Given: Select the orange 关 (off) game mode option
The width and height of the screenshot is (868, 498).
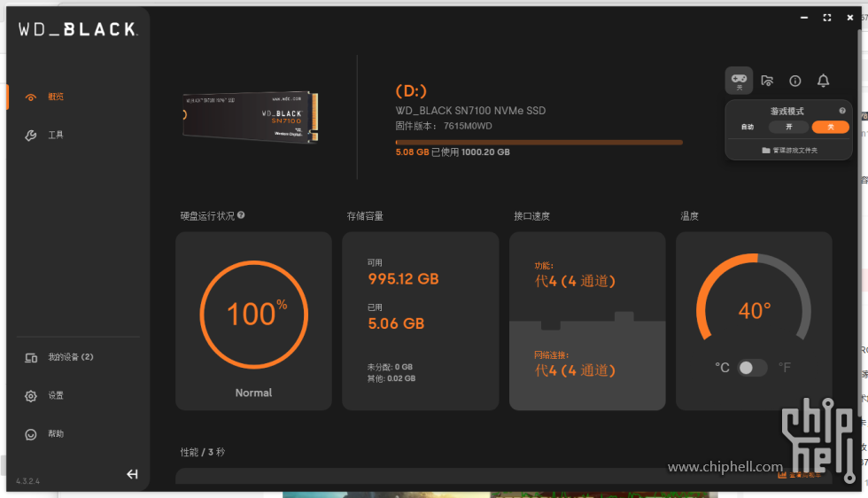Looking at the screenshot, I should tap(831, 127).
